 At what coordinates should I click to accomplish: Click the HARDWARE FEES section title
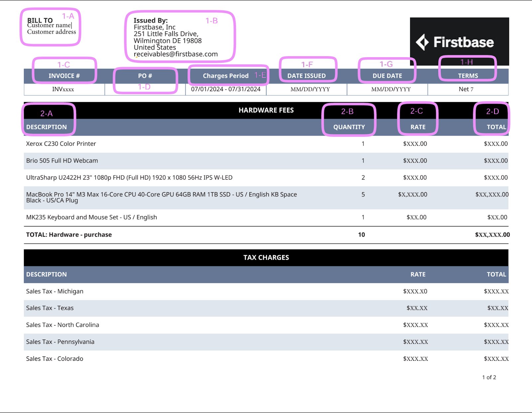[266, 110]
